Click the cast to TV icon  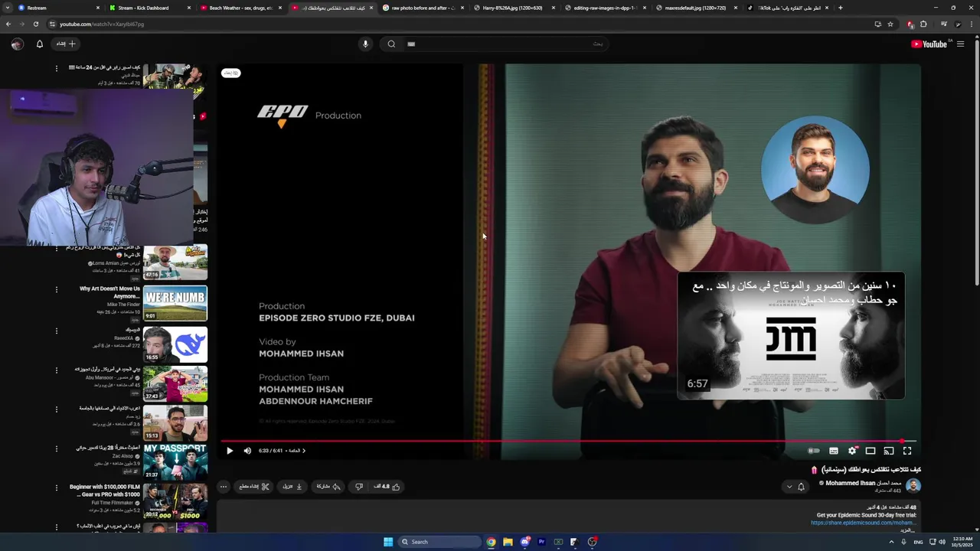click(x=889, y=451)
